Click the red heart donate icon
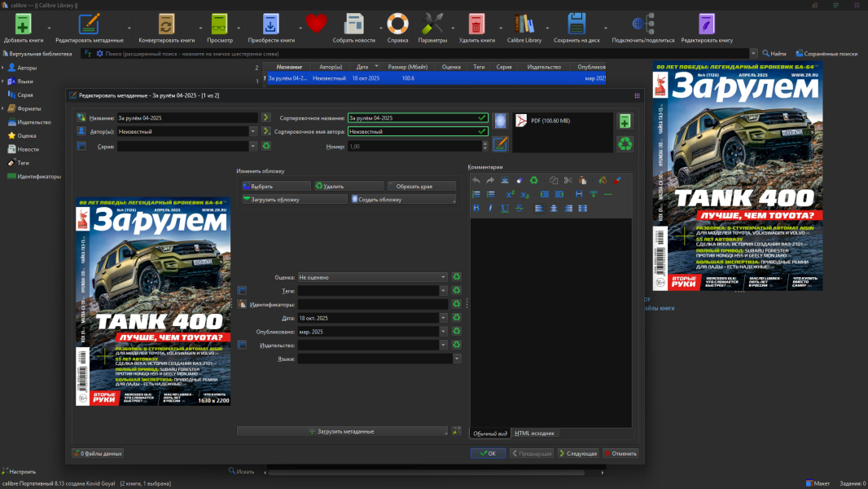 tap(316, 23)
